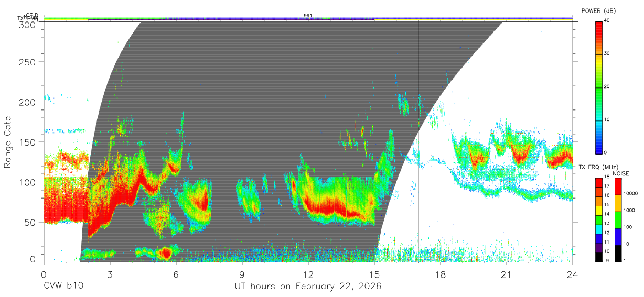Click the black 9-10 MHz frequency swatch

[x=599, y=258]
